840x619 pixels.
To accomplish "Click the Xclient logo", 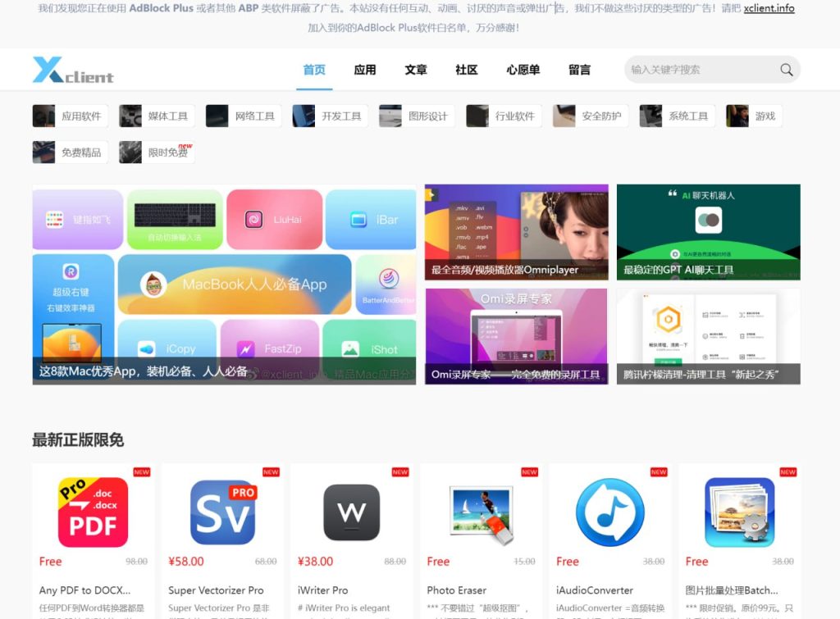I will click(73, 70).
